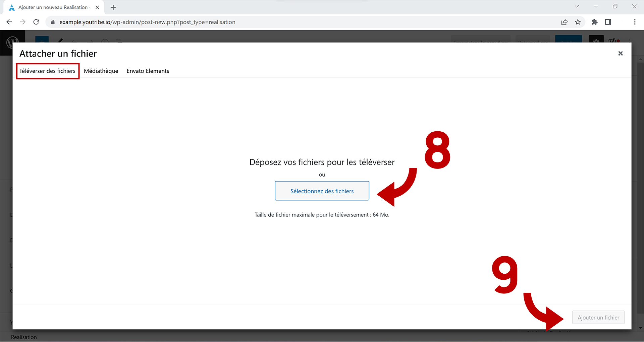The image size is (644, 342).
Task: Switch to the Médiathèque tab
Action: click(101, 71)
